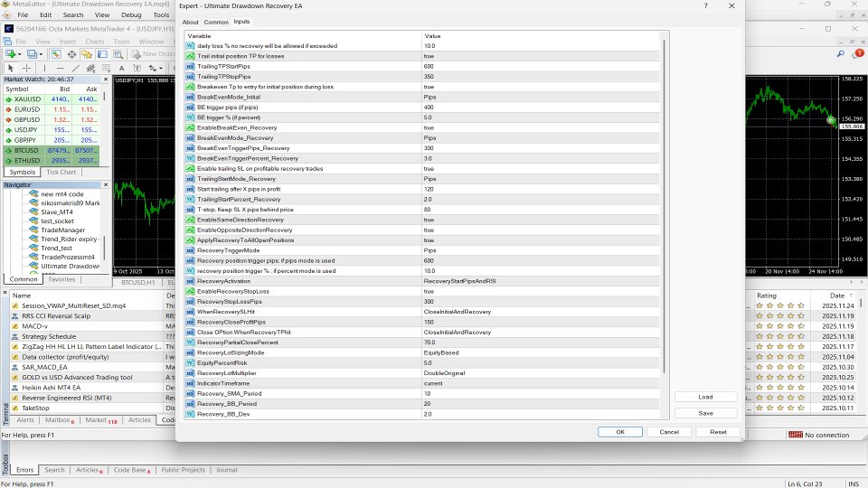Viewport: 868px width, 488px height.
Task: Switch to Tick Chart tab in Market Watch
Action: [x=61, y=172]
